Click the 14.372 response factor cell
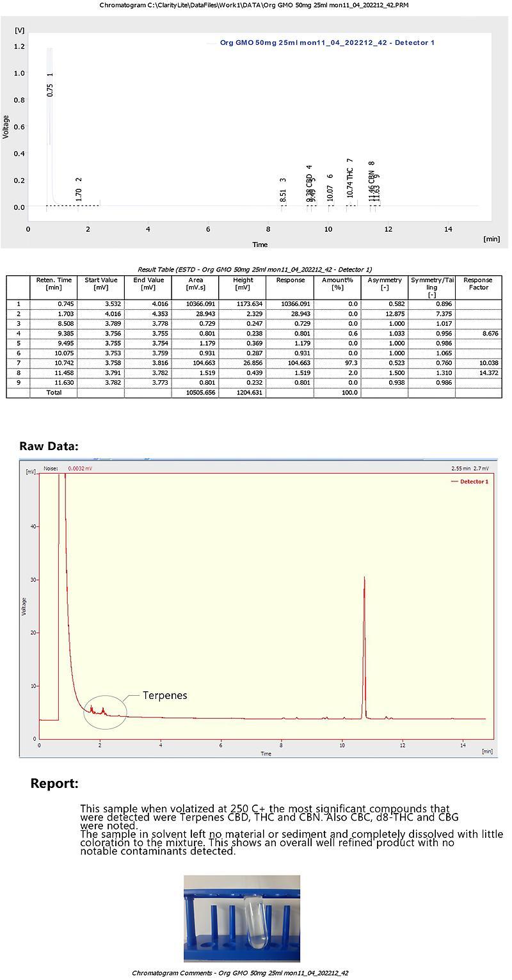 pyautogui.click(x=478, y=373)
